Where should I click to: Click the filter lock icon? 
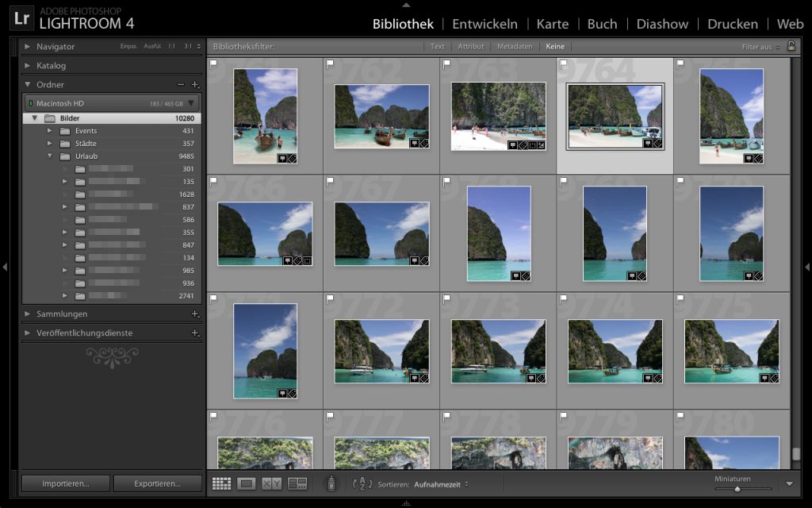tap(791, 46)
